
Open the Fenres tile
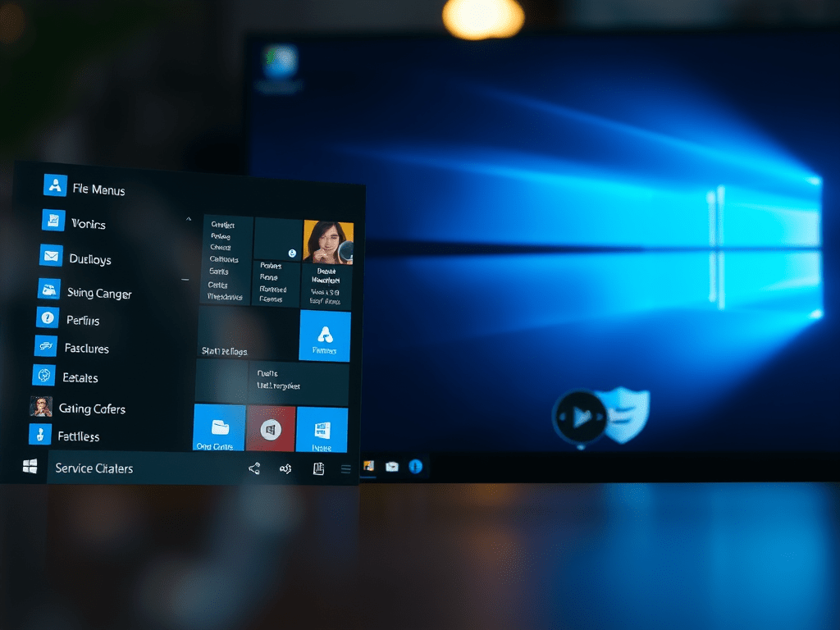click(x=326, y=336)
